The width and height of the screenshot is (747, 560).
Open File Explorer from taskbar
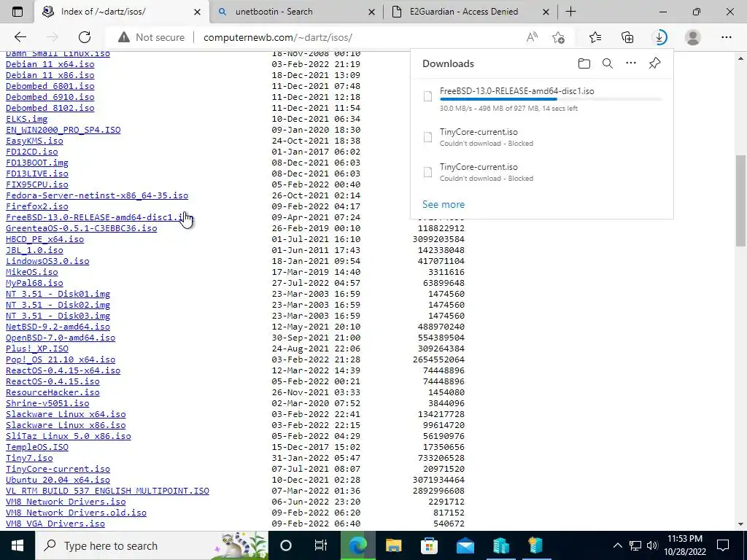(393, 545)
